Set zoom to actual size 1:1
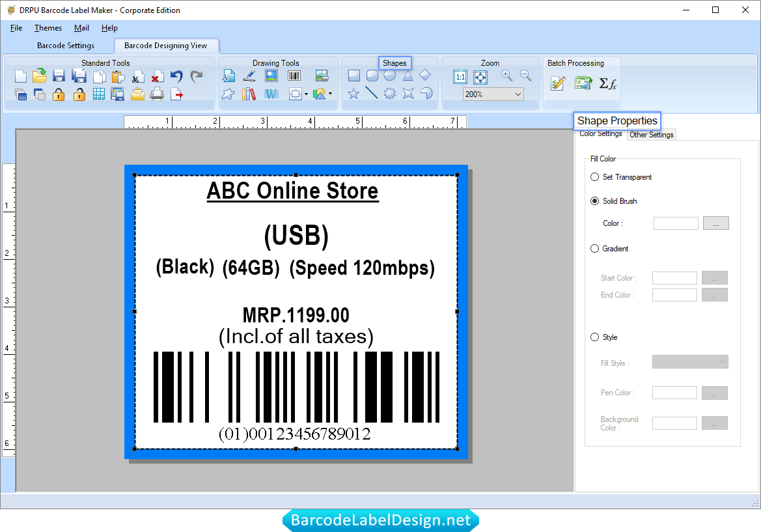Viewport: 761px width, 532px height. tap(460, 77)
